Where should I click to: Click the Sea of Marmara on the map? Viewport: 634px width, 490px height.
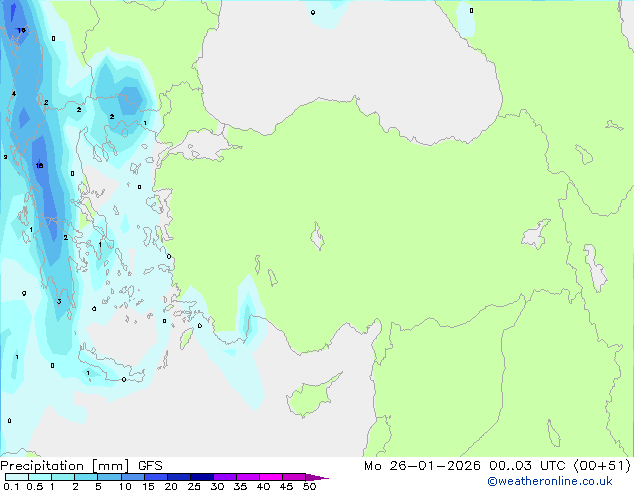click(x=202, y=146)
